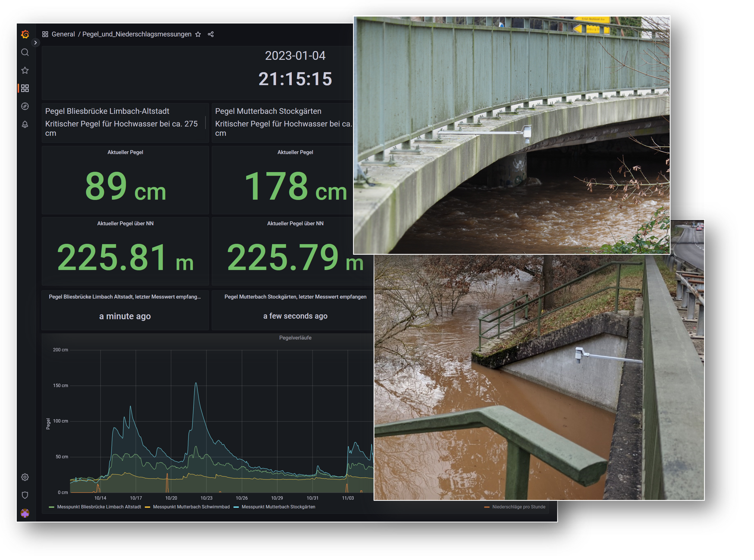Viewport: 754px width, 560px height.
Task: Toggle Messpunkt Bliesbrücke Limbach Altstadt legend series
Action: tap(99, 507)
